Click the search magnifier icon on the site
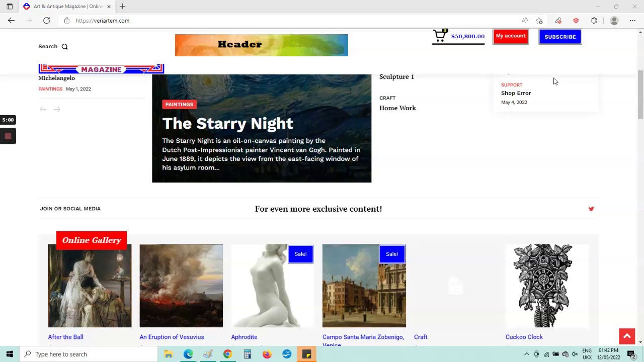The width and height of the screenshot is (644, 362). [64, 47]
